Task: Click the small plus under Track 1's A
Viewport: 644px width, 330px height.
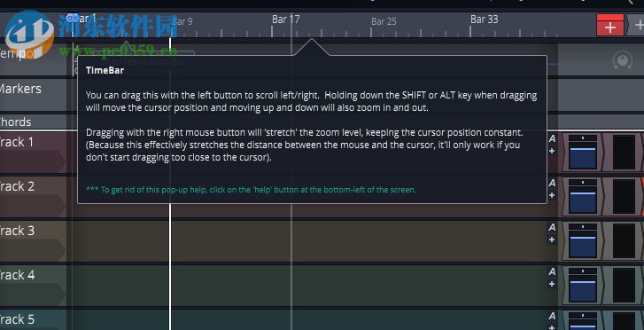Action: click(x=552, y=151)
